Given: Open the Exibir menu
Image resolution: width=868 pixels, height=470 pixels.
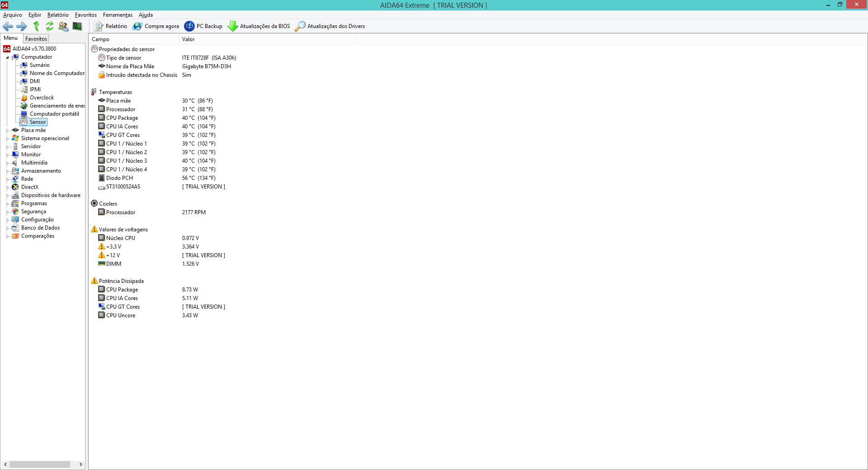Looking at the screenshot, I should [35, 15].
